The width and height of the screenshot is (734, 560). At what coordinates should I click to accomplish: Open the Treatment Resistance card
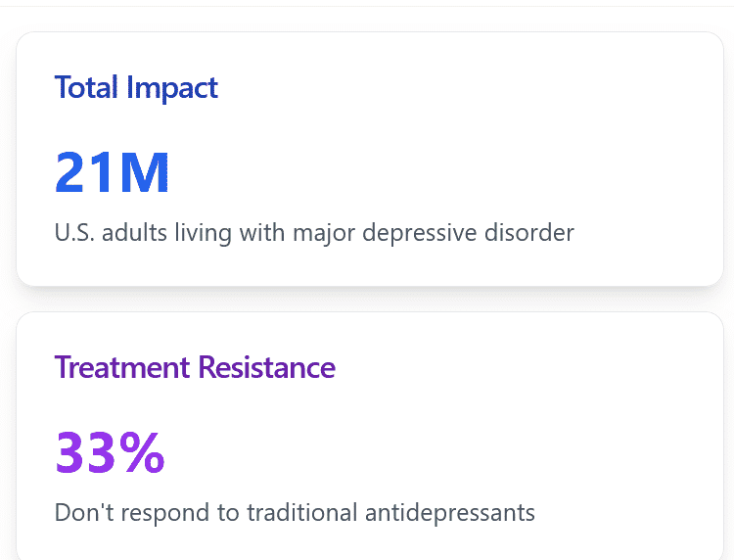(x=370, y=436)
